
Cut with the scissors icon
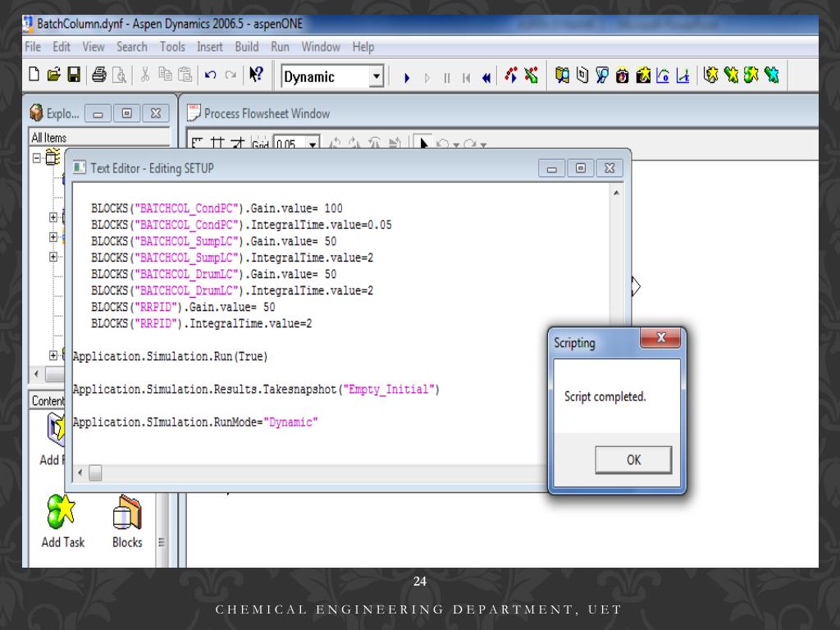pyautogui.click(x=144, y=75)
